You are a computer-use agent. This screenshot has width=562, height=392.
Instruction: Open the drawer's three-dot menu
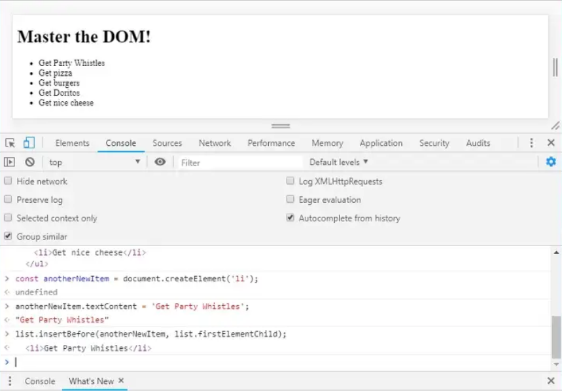tap(10, 381)
